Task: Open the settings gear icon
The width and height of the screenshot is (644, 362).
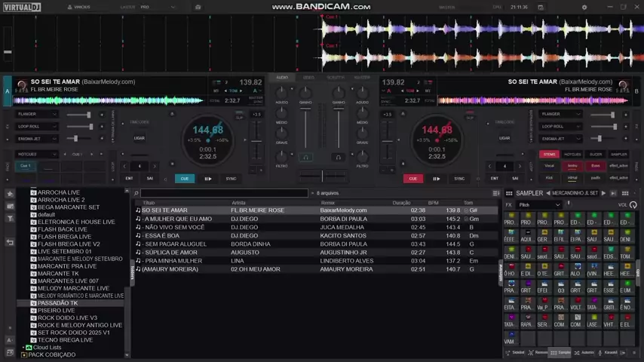Action: [584, 7]
